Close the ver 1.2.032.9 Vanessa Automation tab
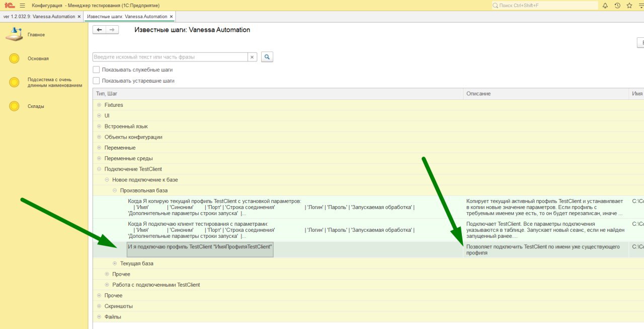The image size is (644, 329). click(79, 17)
